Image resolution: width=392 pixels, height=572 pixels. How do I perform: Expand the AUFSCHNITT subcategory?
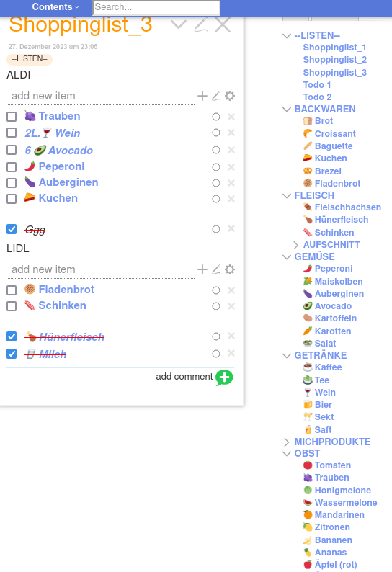[295, 245]
